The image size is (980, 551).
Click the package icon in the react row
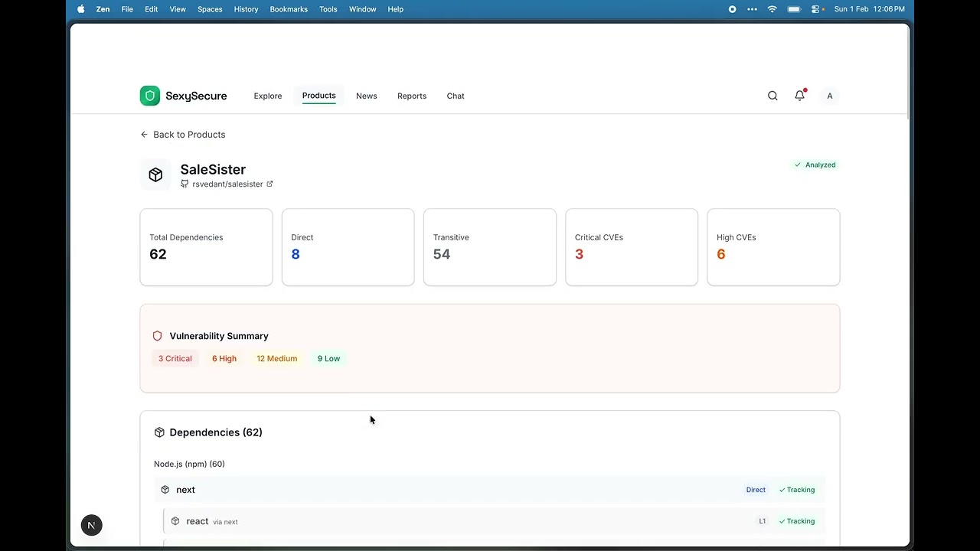[175, 521]
